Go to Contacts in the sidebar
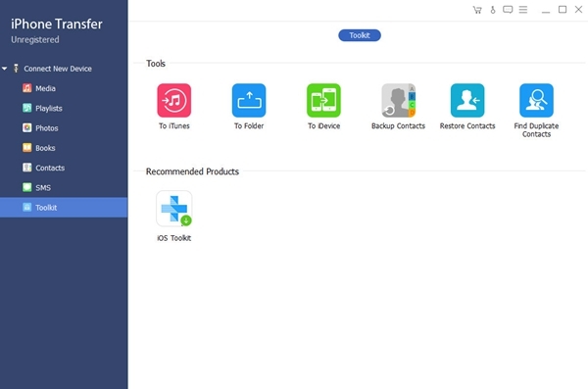 pyautogui.click(x=64, y=169)
